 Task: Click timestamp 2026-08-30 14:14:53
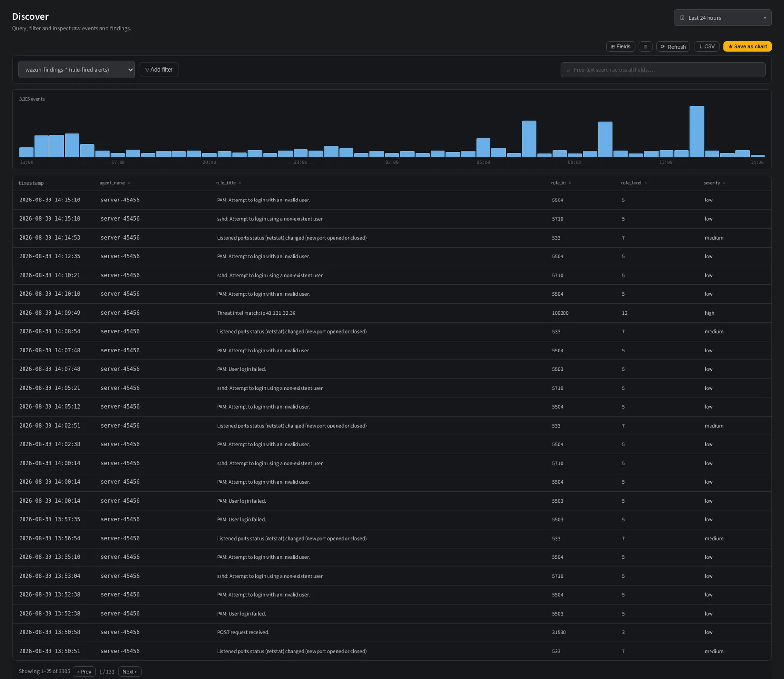pos(49,238)
